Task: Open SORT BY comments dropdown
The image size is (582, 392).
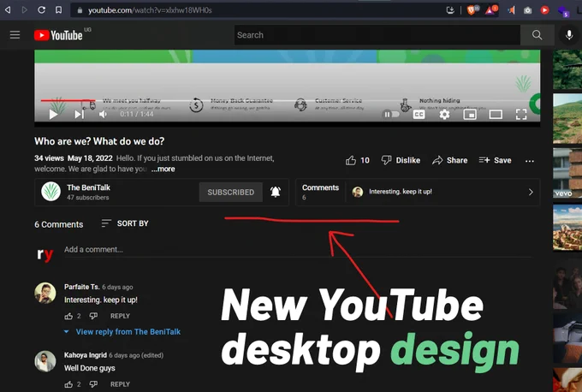Action: [x=125, y=223]
